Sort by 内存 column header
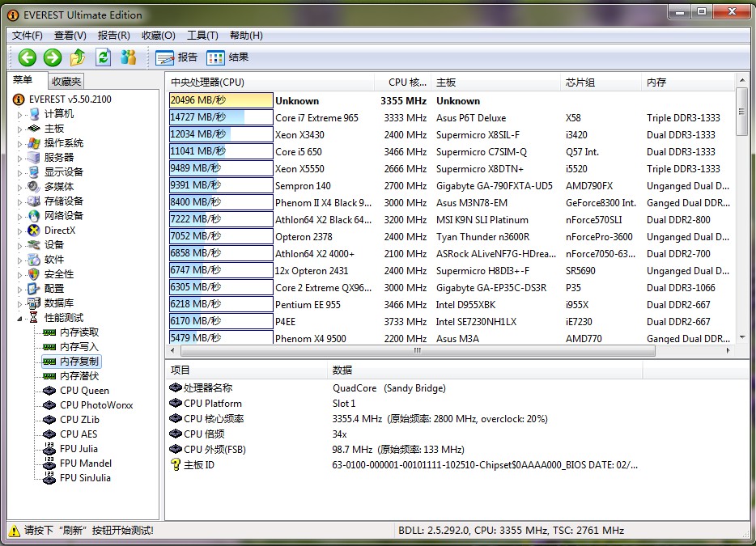The width and height of the screenshot is (756, 546). (688, 83)
